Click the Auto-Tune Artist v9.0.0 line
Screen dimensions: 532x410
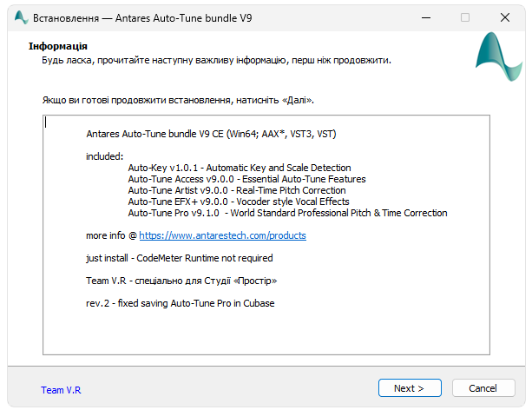[x=237, y=190]
